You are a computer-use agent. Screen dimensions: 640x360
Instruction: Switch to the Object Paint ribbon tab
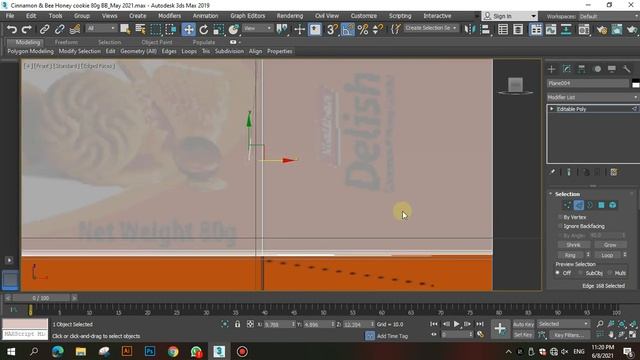(157, 42)
